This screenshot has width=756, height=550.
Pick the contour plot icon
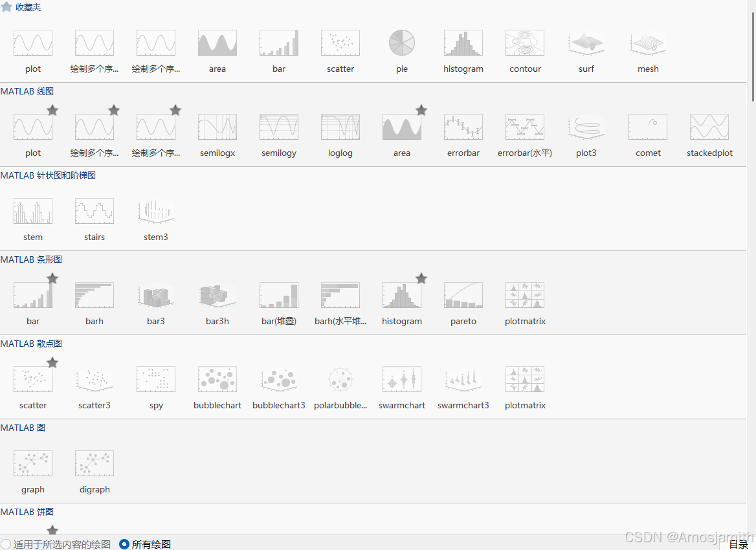pos(525,43)
